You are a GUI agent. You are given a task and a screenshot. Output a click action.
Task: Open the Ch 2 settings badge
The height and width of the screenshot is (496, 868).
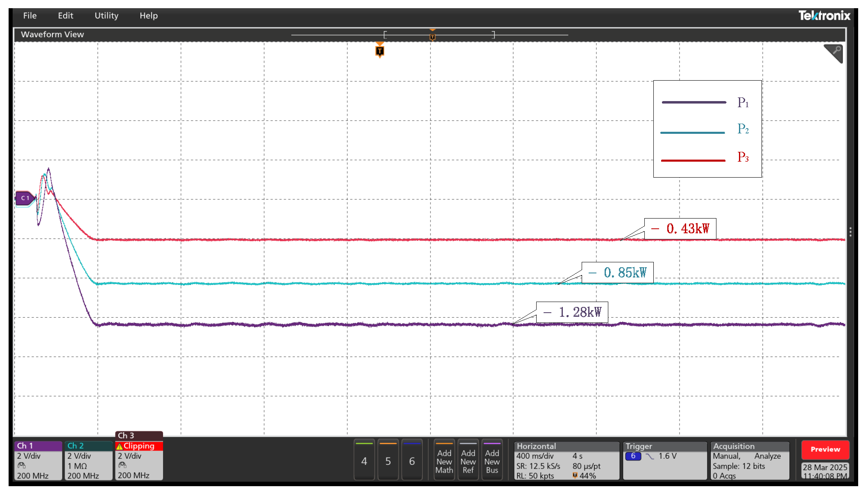88,460
